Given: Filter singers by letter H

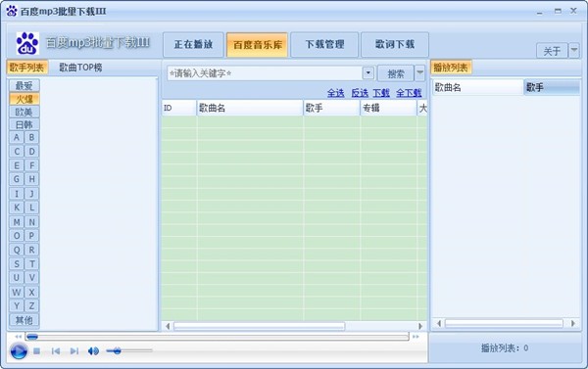Looking at the screenshot, I should tap(32, 179).
